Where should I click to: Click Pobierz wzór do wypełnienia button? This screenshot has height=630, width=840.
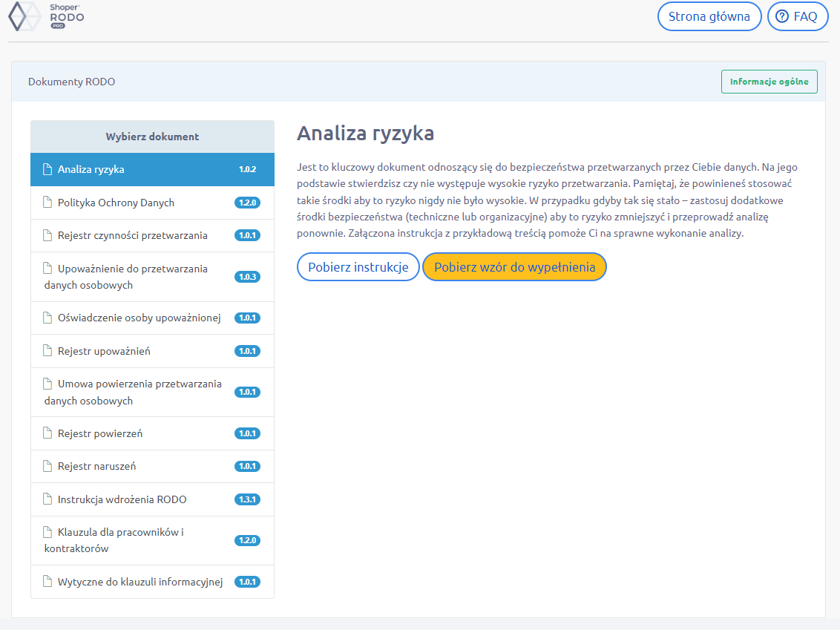coord(514,267)
